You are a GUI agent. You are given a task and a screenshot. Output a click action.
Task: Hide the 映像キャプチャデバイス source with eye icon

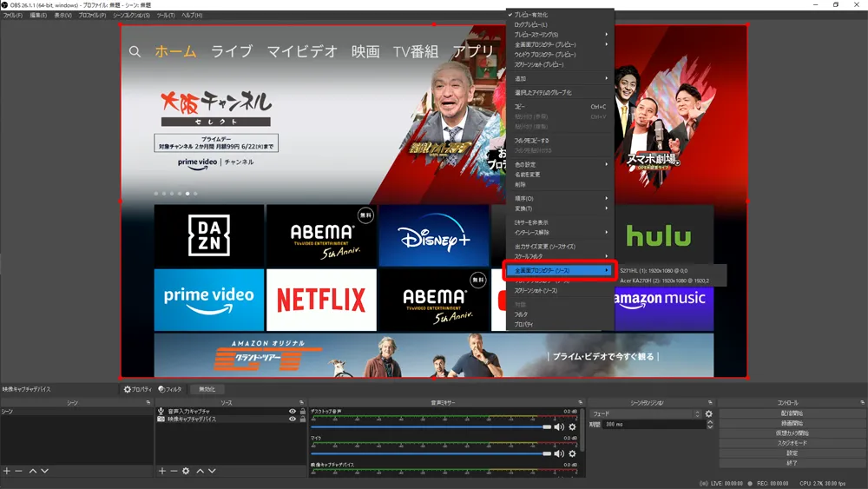[x=293, y=420]
